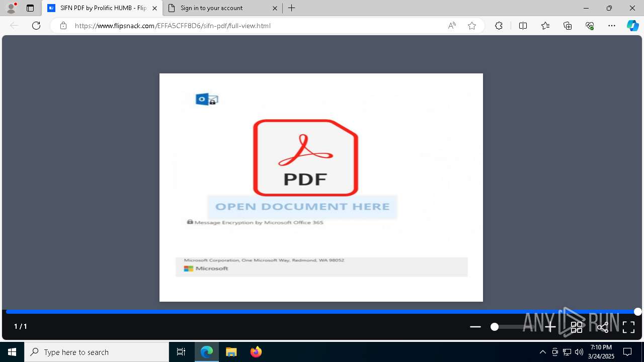Screen dimensions: 644x362
Task: Open the Collections icon
Action: tap(568, 26)
